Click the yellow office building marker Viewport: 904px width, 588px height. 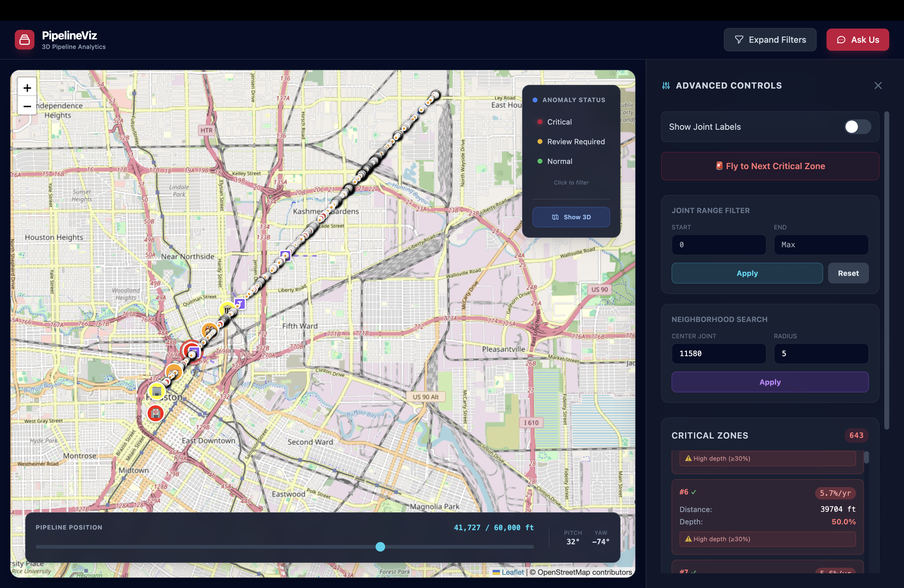157,391
